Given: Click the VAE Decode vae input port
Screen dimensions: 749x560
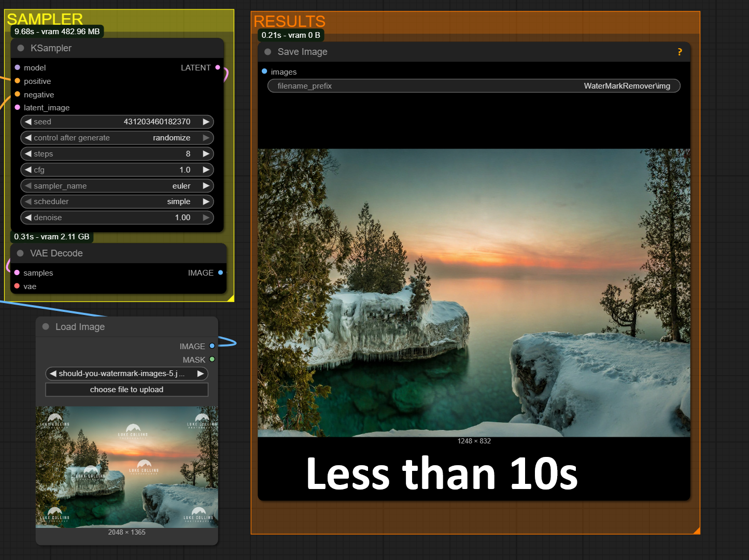Looking at the screenshot, I should pos(17,286).
